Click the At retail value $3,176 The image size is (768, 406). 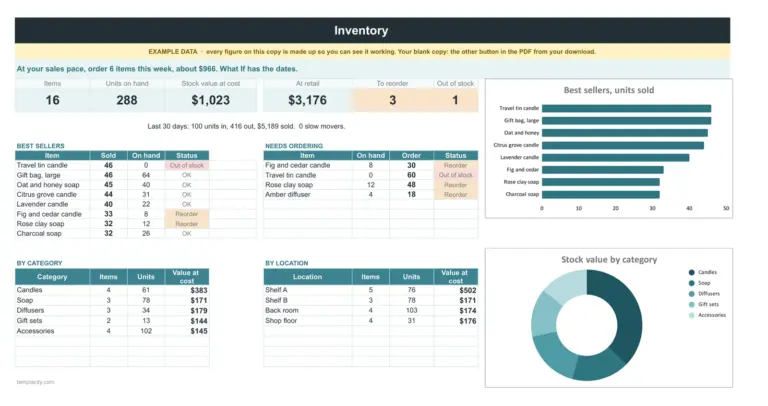307,100
